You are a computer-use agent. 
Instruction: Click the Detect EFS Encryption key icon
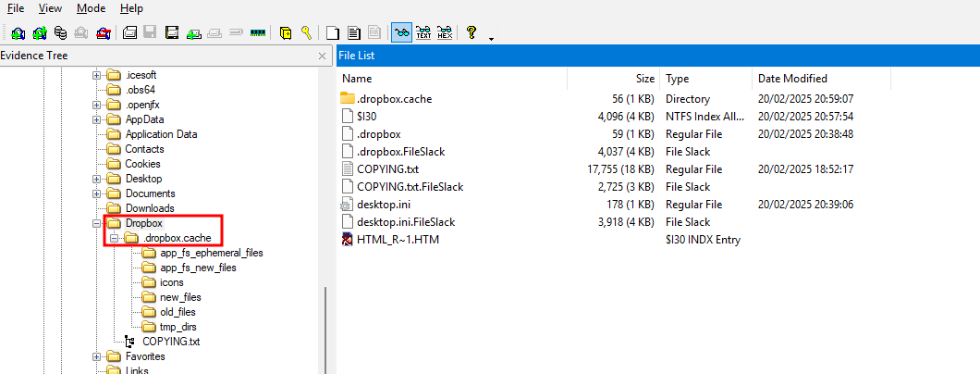coord(306,32)
